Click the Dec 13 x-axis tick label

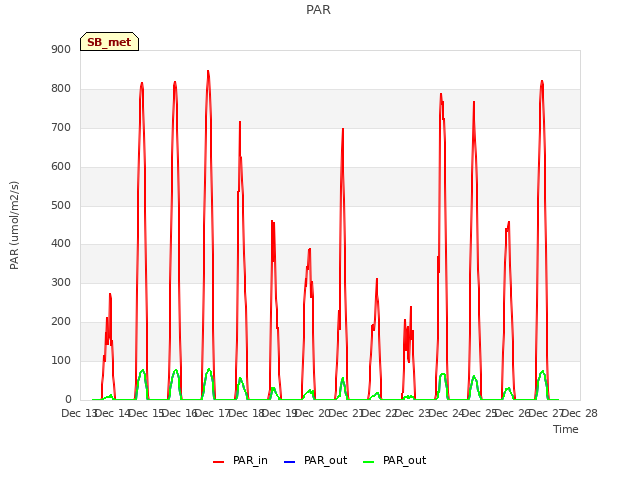(x=79, y=413)
